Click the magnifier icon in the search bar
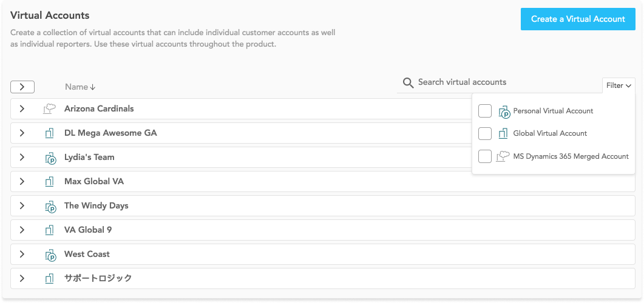This screenshot has width=644, height=303. coord(408,83)
